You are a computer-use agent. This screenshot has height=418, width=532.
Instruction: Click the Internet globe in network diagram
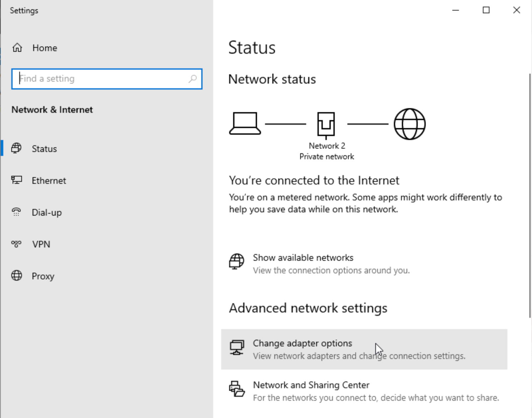pos(409,124)
